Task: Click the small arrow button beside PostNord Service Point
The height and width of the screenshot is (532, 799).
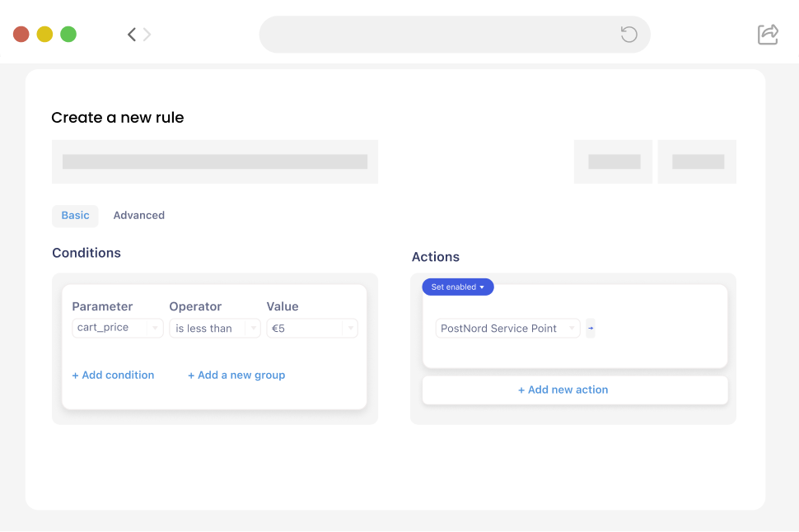Action: 591,328
